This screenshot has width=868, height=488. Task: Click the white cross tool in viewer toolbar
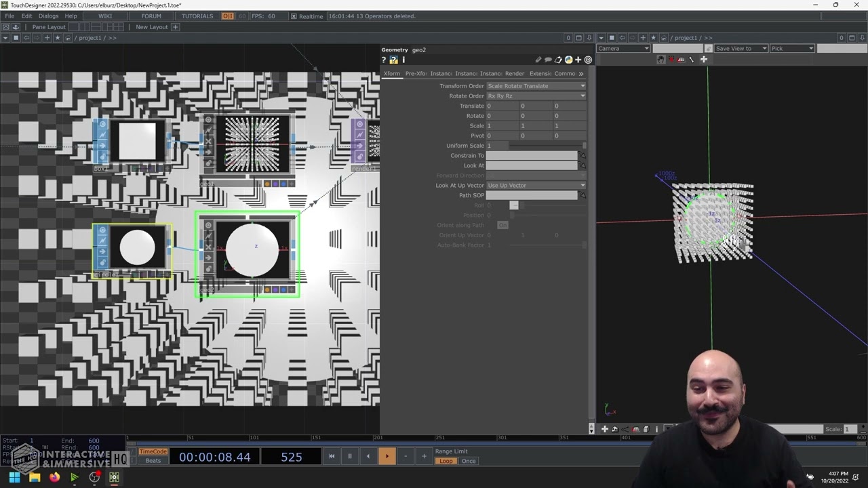point(704,60)
